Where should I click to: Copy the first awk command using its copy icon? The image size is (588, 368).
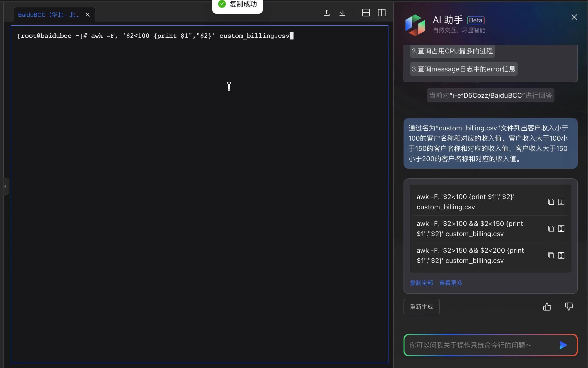pyautogui.click(x=551, y=202)
